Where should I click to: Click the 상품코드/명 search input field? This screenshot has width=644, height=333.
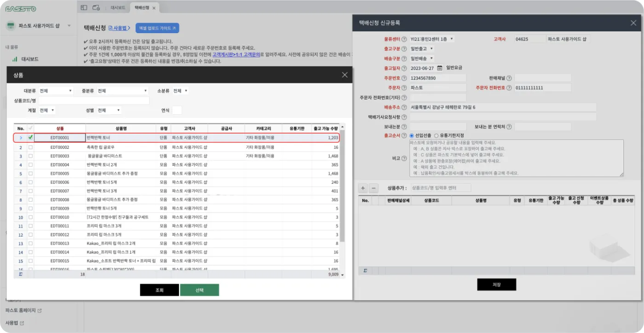pos(94,101)
